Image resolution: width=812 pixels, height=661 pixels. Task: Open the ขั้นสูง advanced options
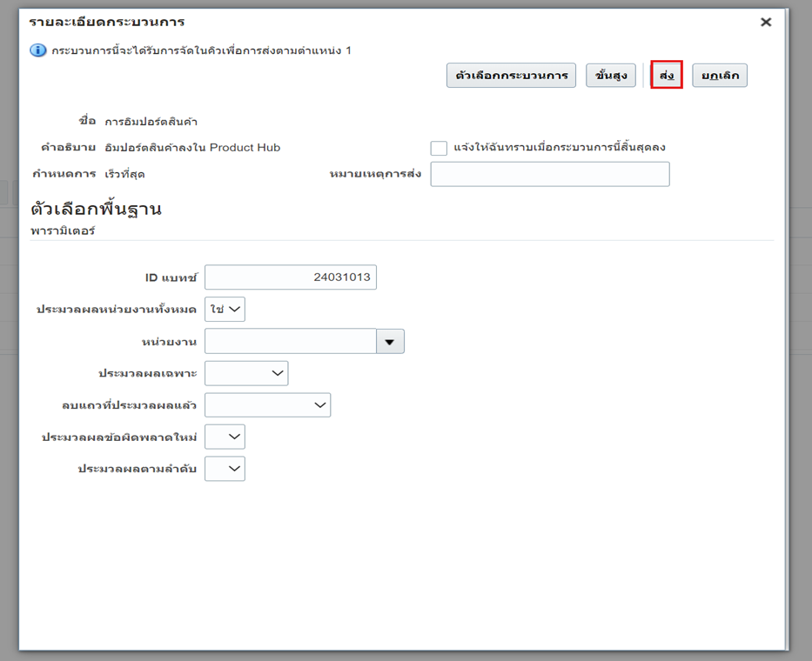click(x=611, y=76)
